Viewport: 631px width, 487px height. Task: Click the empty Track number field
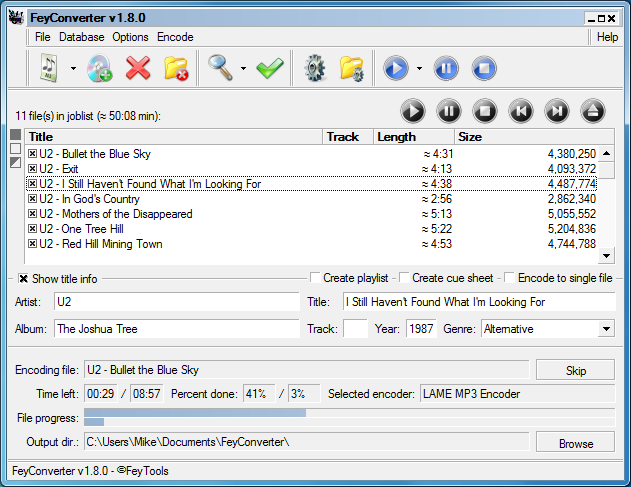(355, 329)
